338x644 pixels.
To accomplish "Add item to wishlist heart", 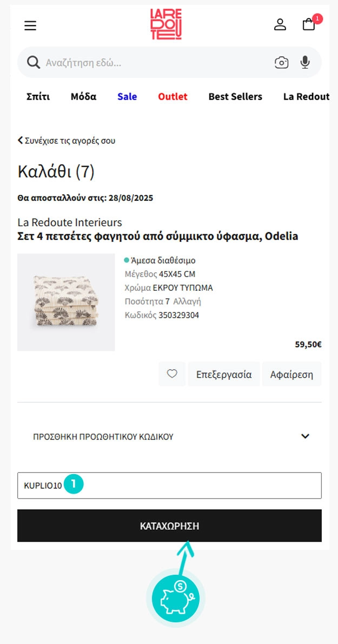I will 172,374.
